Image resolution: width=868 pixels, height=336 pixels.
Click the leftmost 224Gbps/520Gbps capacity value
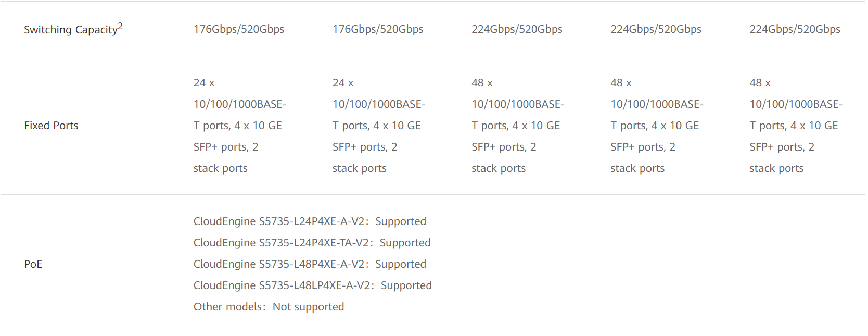(x=517, y=29)
